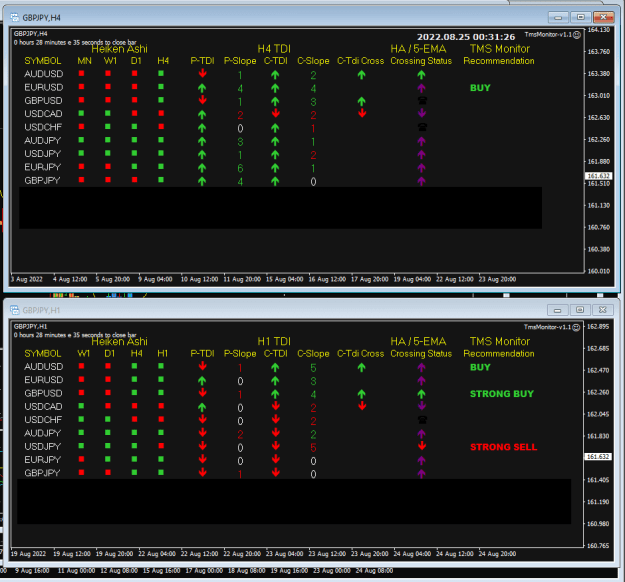Close the GBPJPY,H1 chart window
The image size is (625, 582).
(x=603, y=310)
